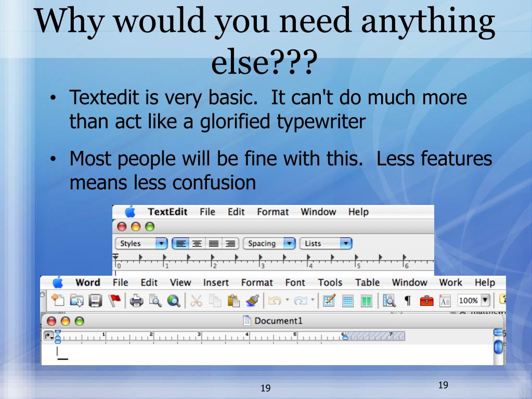Open the Lists dropdown in TextEdit

(326, 243)
